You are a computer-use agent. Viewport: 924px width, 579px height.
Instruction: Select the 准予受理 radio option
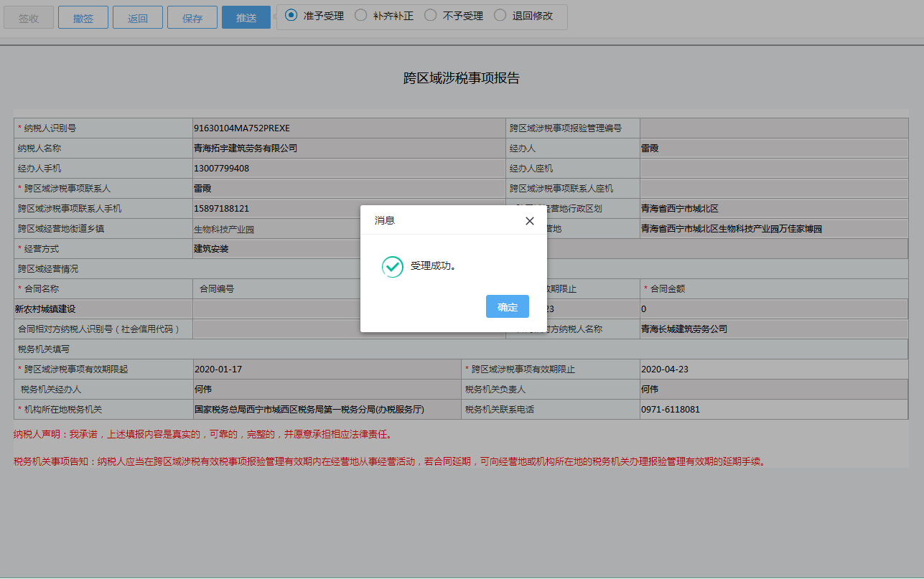pyautogui.click(x=291, y=15)
